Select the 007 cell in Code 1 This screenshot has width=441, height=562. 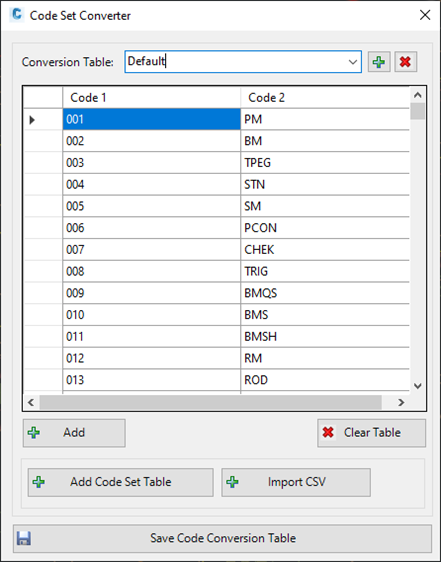151,249
